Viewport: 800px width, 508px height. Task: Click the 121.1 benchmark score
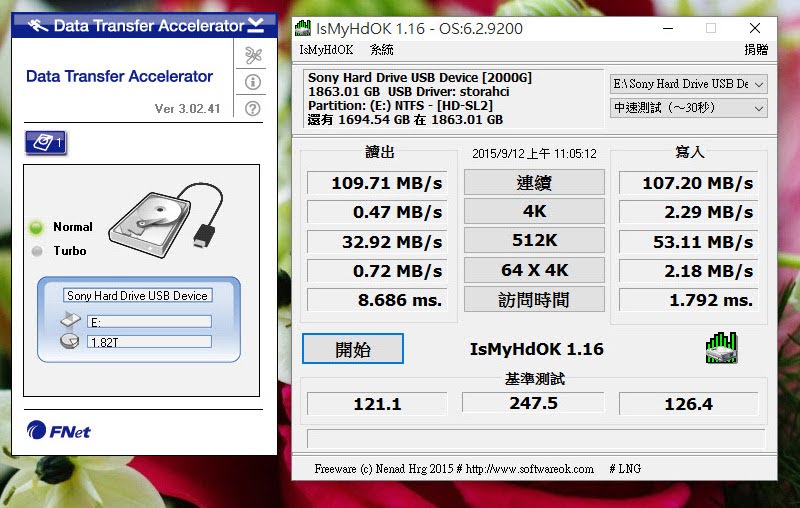377,403
